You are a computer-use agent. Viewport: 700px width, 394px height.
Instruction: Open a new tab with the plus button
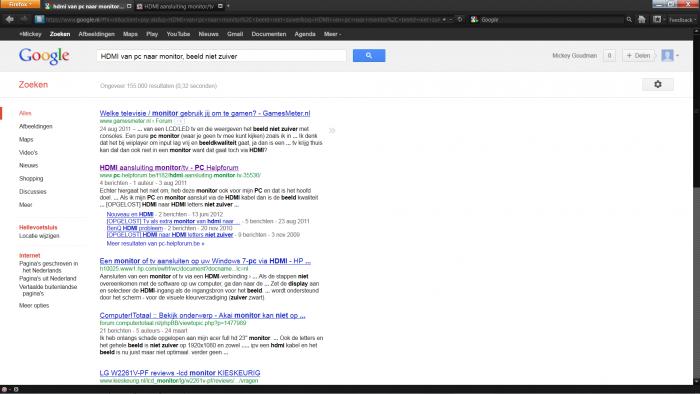pos(228,6)
